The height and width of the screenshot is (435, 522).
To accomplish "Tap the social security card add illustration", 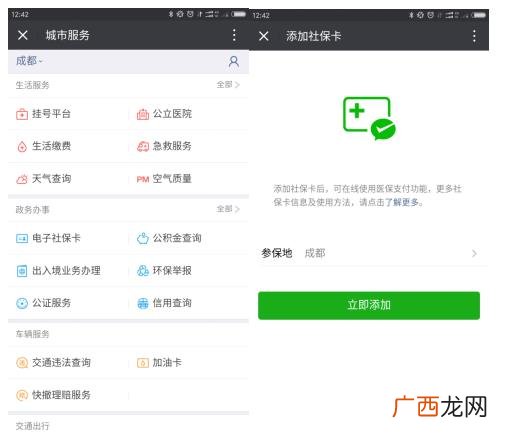I will 369,119.
